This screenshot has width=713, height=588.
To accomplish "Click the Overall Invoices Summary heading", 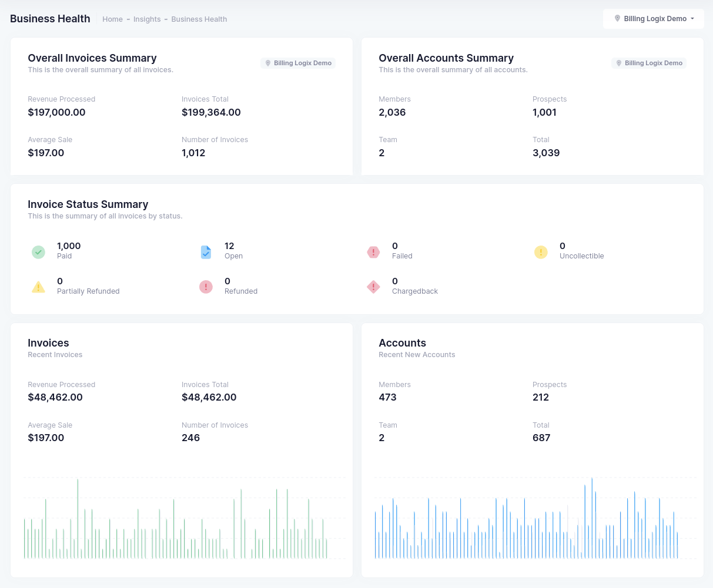I will coord(92,58).
